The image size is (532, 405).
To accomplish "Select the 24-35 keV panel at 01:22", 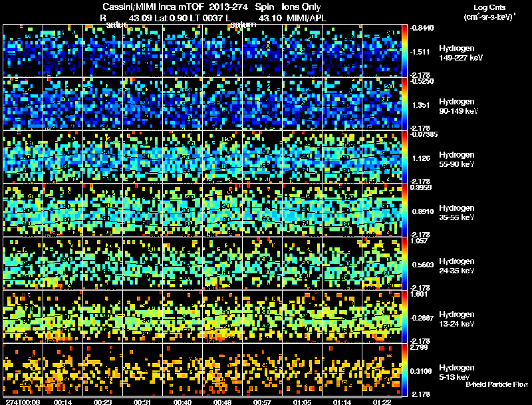I will [382, 263].
